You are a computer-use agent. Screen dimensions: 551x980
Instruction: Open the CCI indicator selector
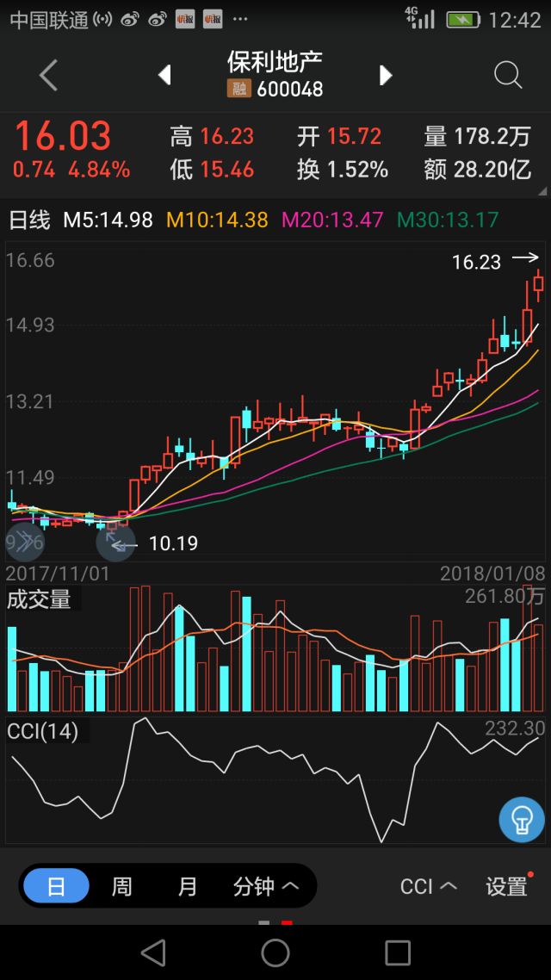[x=429, y=886]
